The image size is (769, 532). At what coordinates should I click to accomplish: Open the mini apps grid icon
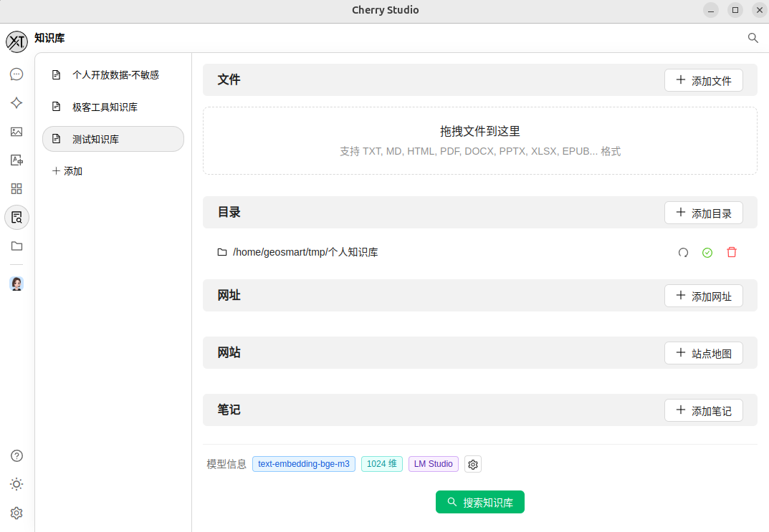(x=16, y=188)
